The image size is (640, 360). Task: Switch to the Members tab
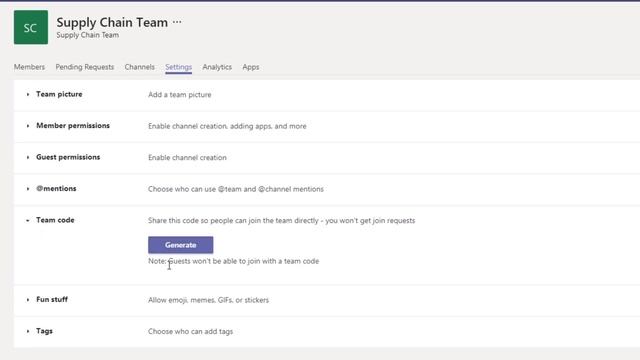pyautogui.click(x=29, y=67)
